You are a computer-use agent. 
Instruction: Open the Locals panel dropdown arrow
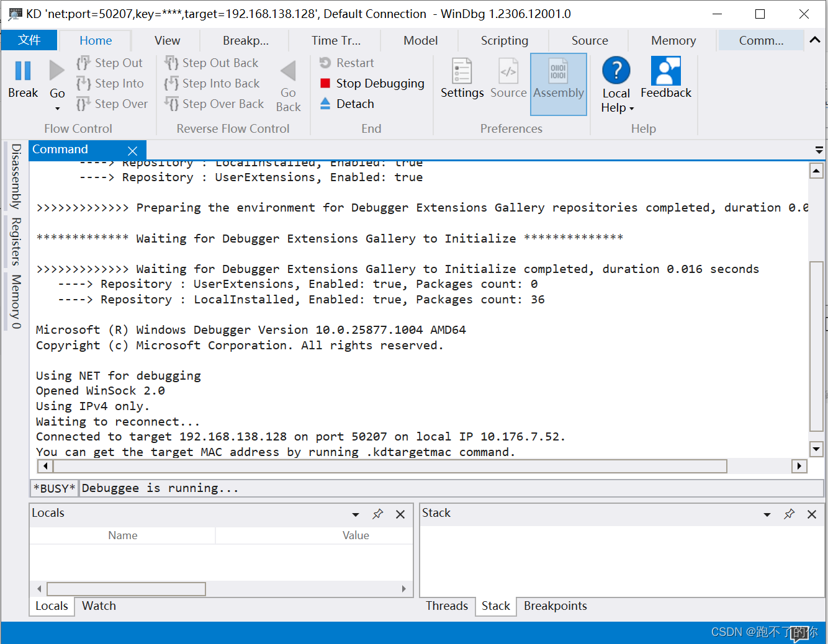pos(356,514)
